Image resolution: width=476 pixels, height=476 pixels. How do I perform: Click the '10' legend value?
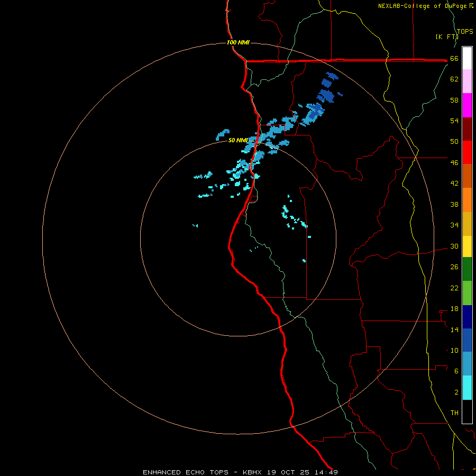click(x=454, y=351)
